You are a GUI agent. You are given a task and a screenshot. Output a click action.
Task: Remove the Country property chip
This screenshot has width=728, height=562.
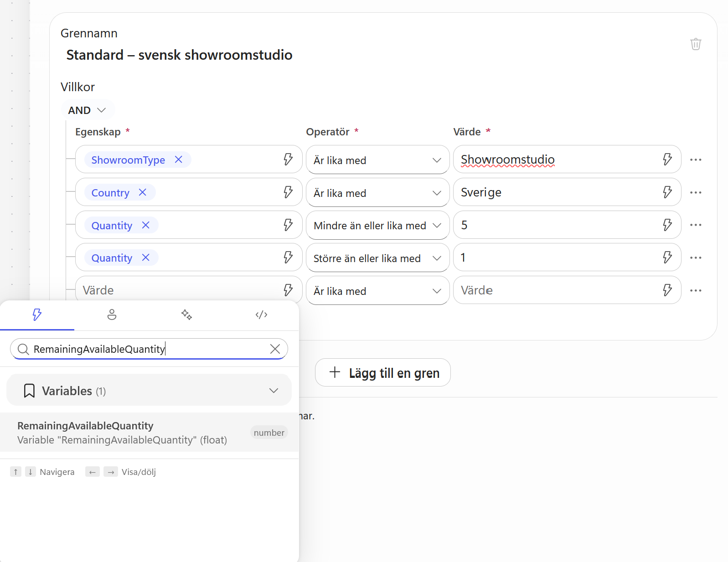click(x=143, y=192)
